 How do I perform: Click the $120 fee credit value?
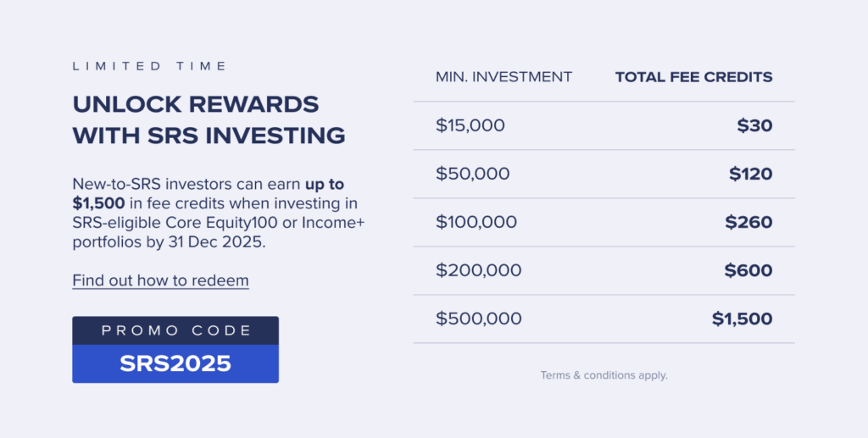pyautogui.click(x=750, y=174)
